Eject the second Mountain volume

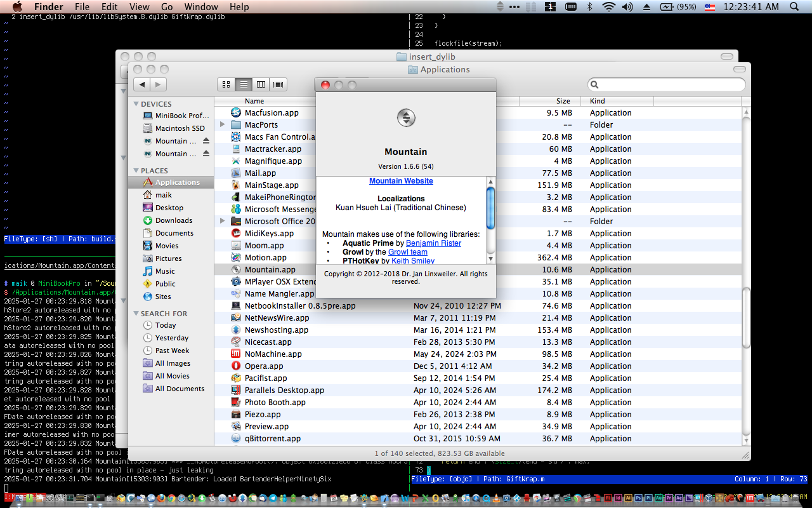206,154
